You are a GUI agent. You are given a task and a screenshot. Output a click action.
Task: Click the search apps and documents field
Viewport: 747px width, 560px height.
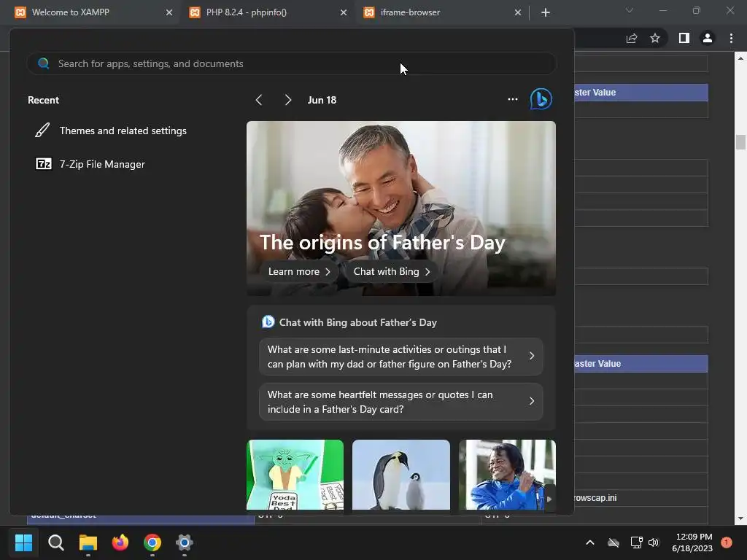[292, 63]
